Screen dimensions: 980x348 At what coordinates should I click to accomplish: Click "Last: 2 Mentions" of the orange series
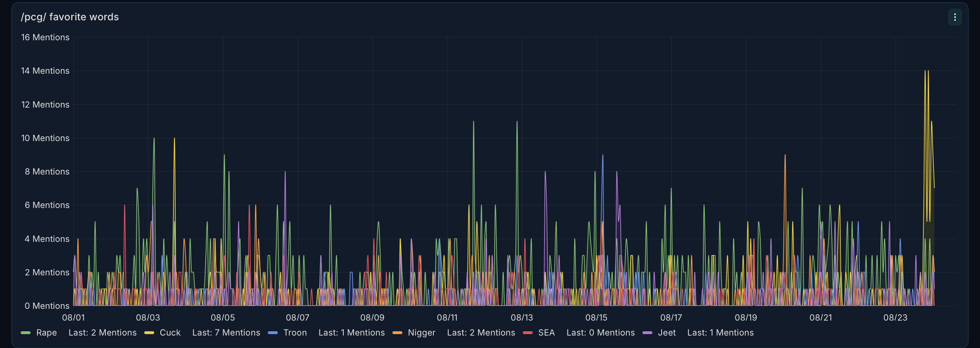481,333
